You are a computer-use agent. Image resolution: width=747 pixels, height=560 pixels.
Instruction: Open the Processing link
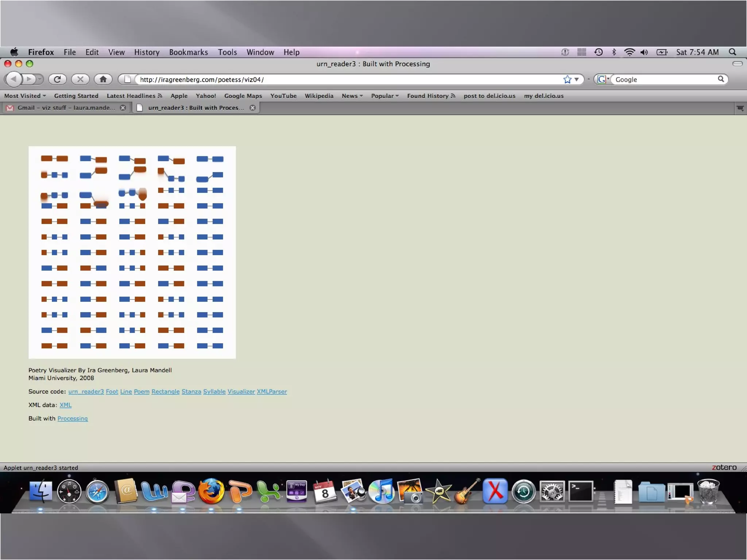click(x=73, y=419)
